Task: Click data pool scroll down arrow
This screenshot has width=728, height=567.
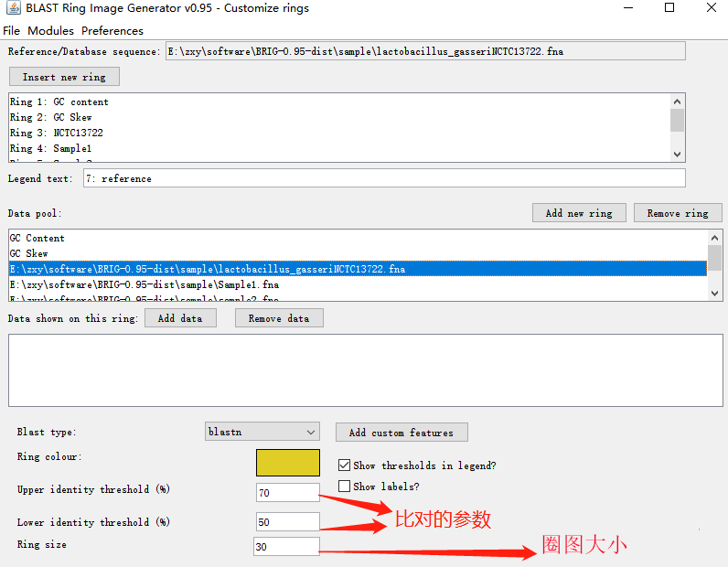Action: (715, 294)
